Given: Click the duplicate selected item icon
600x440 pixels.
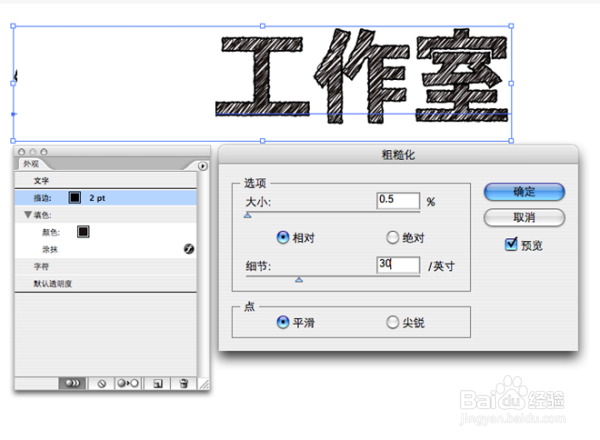Looking at the screenshot, I should 157,383.
